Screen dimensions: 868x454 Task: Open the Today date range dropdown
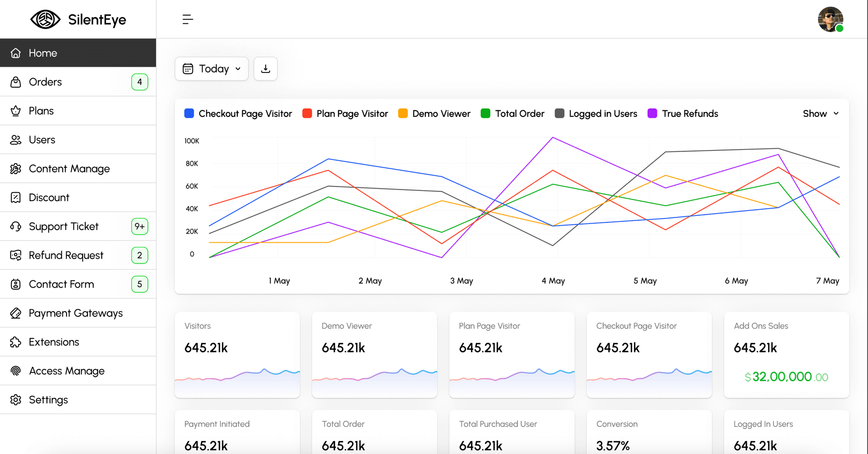[x=211, y=69]
